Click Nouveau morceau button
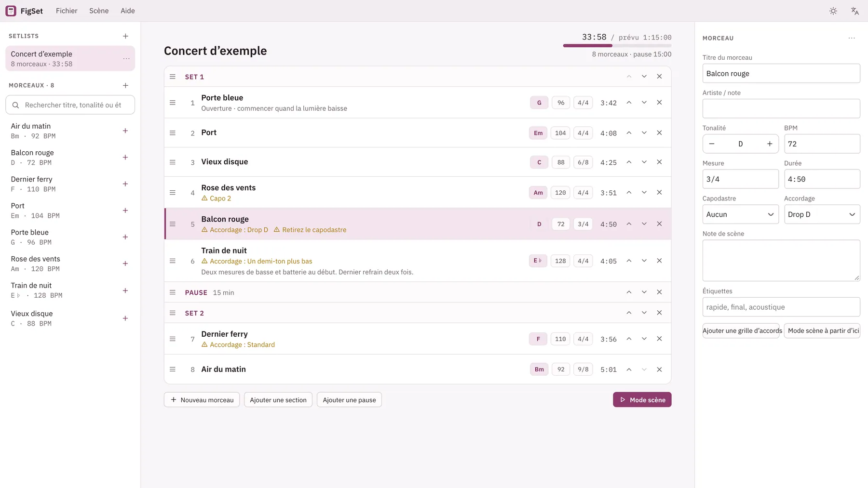868x488 pixels. 202,400
